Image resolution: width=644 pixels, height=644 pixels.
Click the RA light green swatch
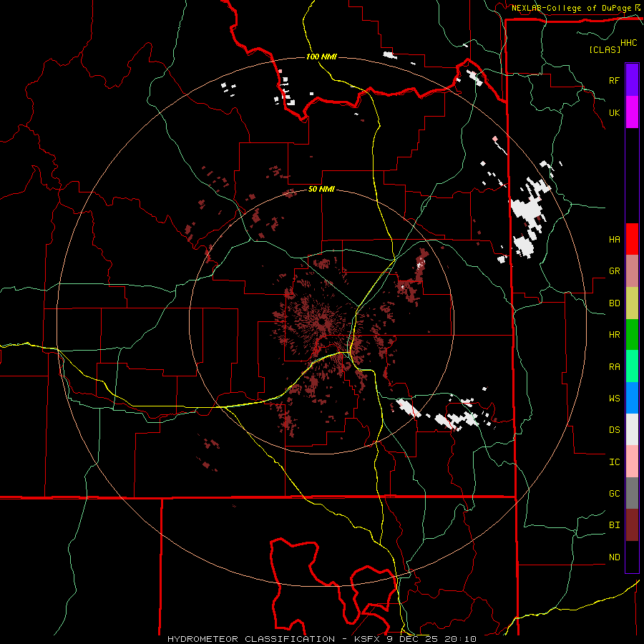(632, 366)
